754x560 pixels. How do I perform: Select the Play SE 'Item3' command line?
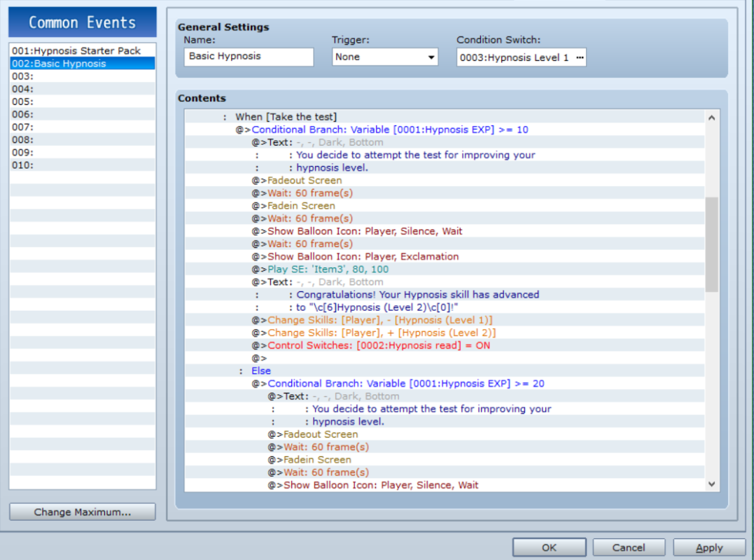click(445, 269)
